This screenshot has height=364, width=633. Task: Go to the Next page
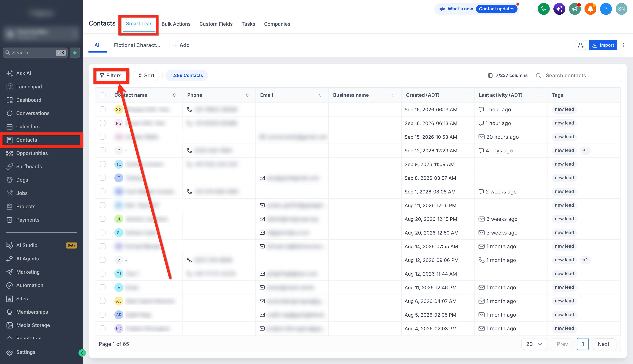pyautogui.click(x=603, y=344)
